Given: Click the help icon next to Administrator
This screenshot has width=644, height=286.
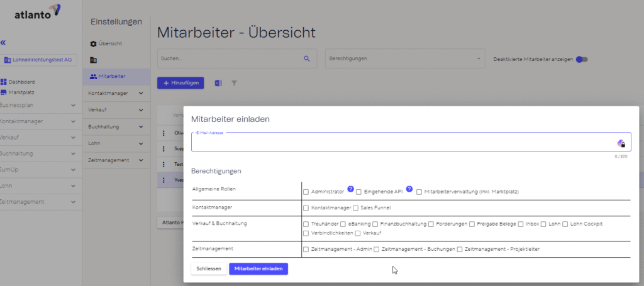Looking at the screenshot, I should coord(350,189).
